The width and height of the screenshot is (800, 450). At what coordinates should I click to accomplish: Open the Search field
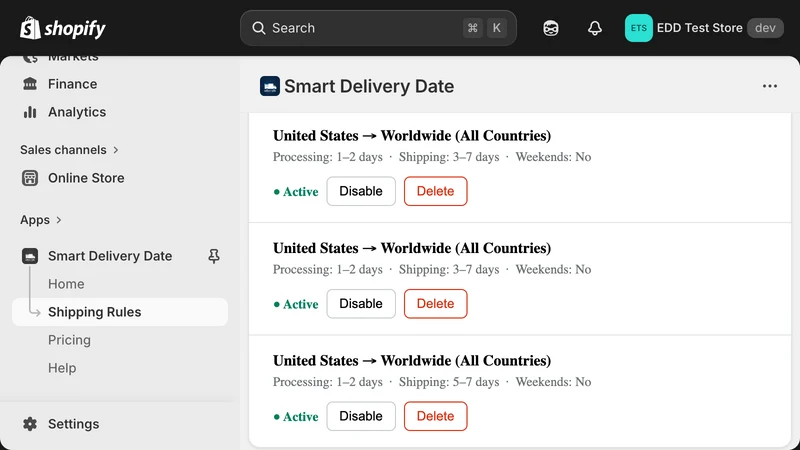(x=378, y=28)
